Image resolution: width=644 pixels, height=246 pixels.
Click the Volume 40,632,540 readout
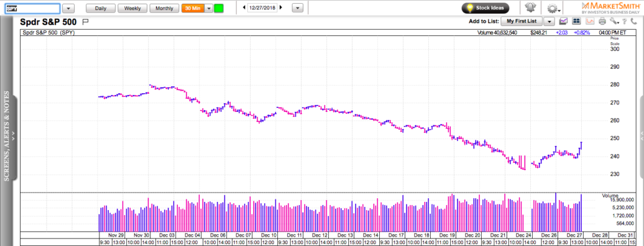(497, 33)
